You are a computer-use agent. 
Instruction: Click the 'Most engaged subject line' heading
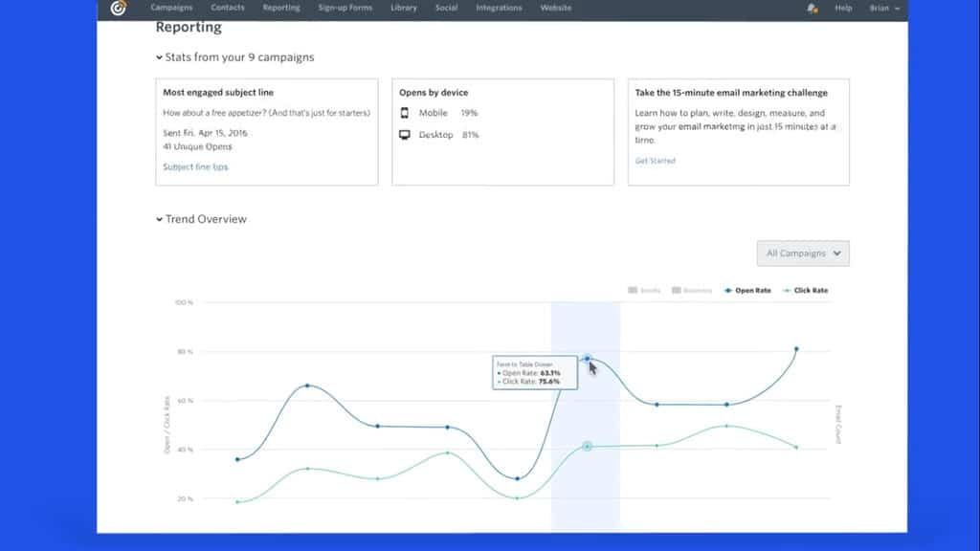(x=218, y=93)
